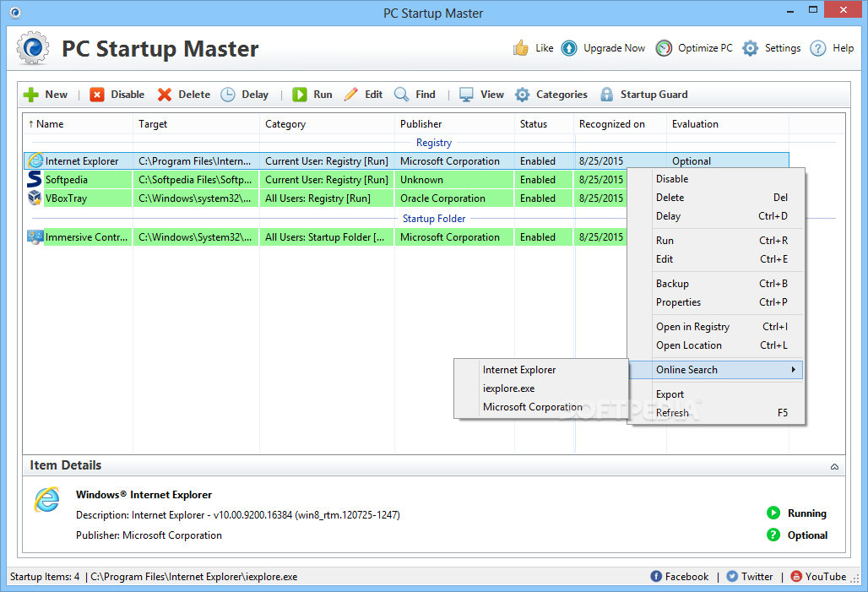This screenshot has height=592, width=868.
Task: Select the Immersive Contr... name cell
Action: point(88,237)
